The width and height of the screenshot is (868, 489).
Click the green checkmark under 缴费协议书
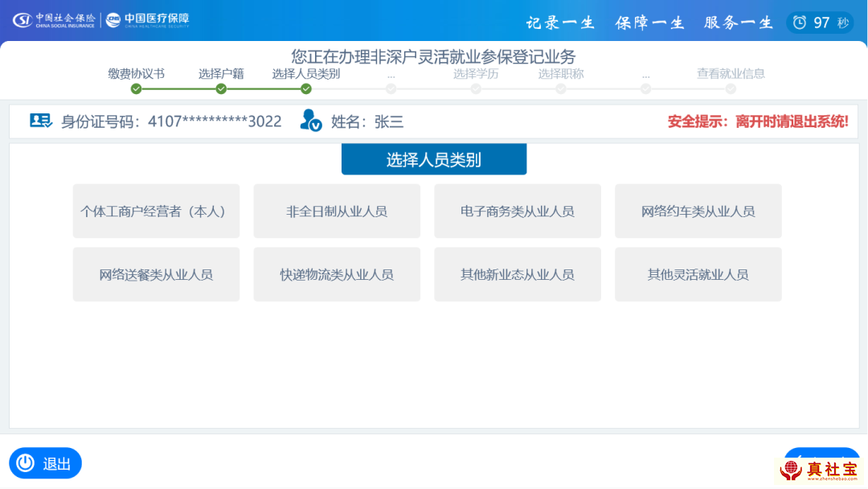click(136, 88)
